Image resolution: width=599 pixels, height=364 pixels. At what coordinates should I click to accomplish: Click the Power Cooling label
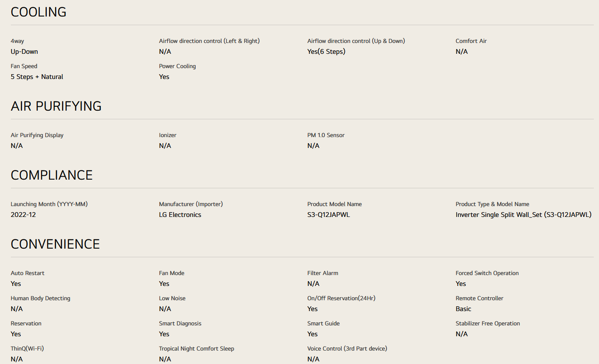[177, 66]
